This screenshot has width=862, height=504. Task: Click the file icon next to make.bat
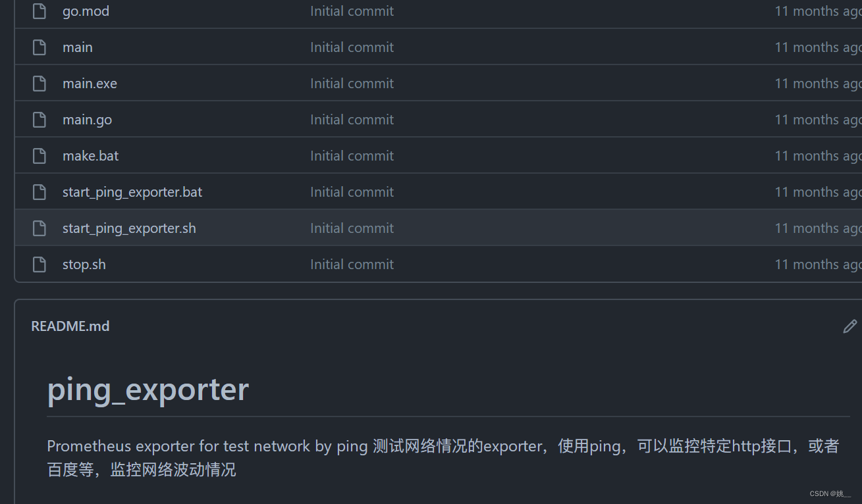coord(39,155)
